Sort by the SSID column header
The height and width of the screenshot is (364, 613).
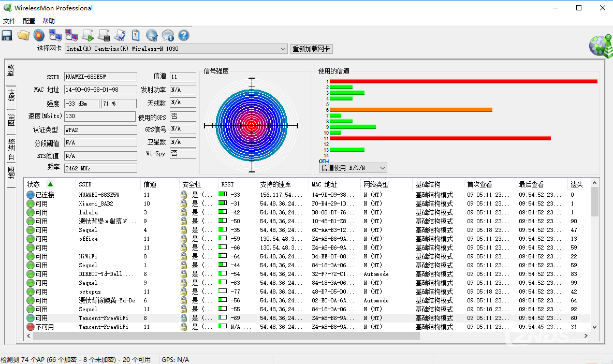(x=108, y=184)
